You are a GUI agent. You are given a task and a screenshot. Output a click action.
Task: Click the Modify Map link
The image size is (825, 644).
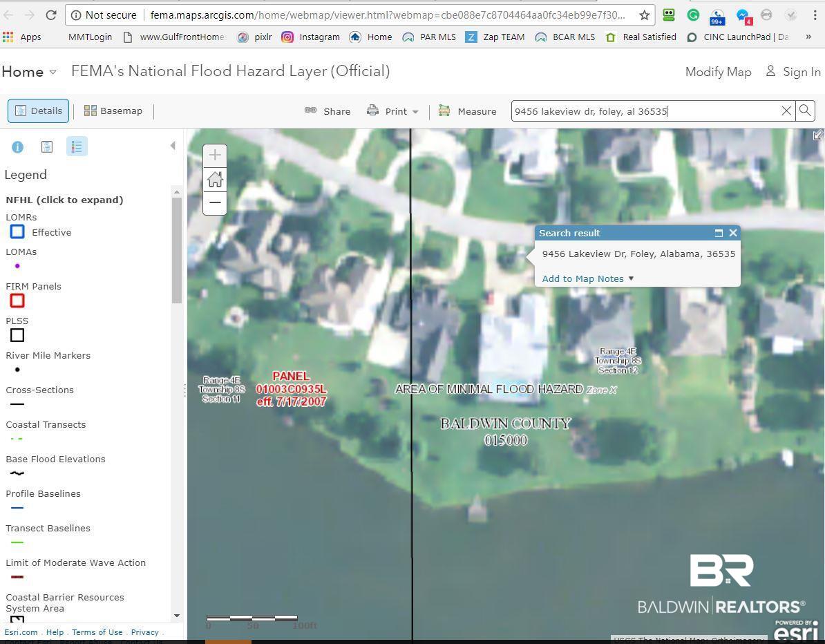(x=718, y=72)
